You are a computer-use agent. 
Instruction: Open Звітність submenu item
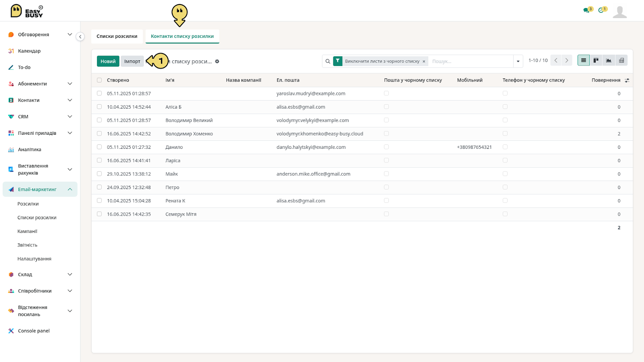tap(27, 245)
